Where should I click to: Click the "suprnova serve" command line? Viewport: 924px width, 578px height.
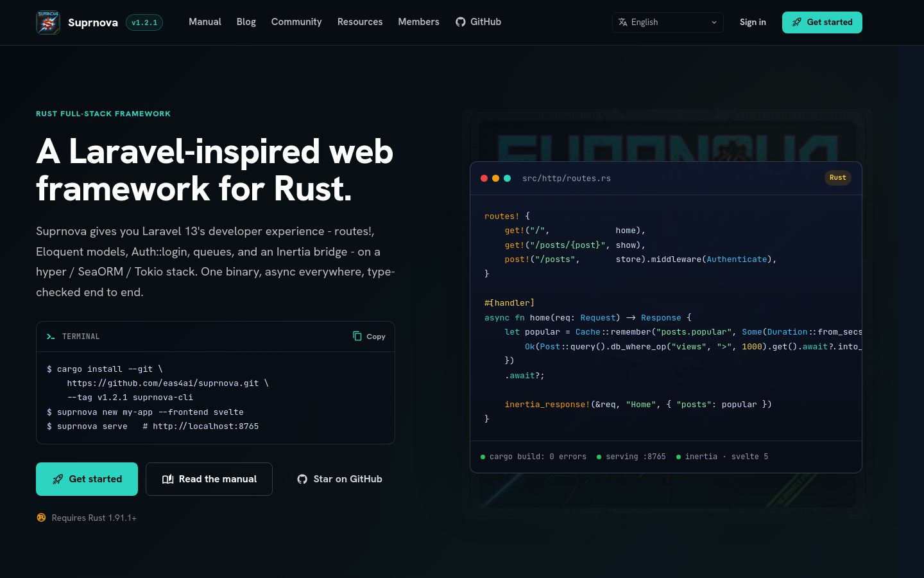(153, 426)
